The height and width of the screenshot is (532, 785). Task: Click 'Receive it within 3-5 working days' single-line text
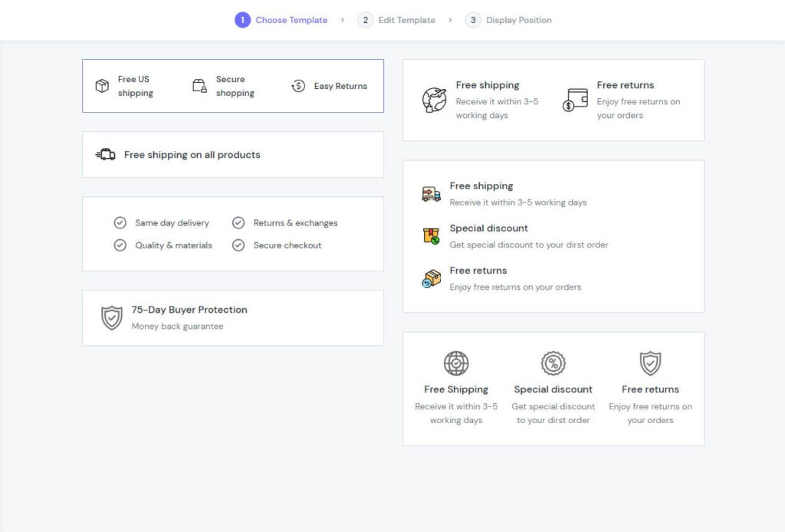point(518,202)
